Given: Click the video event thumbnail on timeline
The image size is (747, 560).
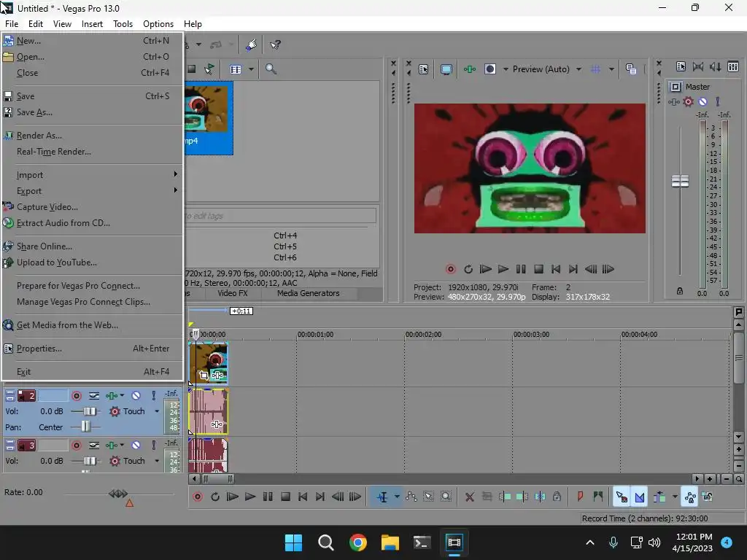Looking at the screenshot, I should point(209,363).
